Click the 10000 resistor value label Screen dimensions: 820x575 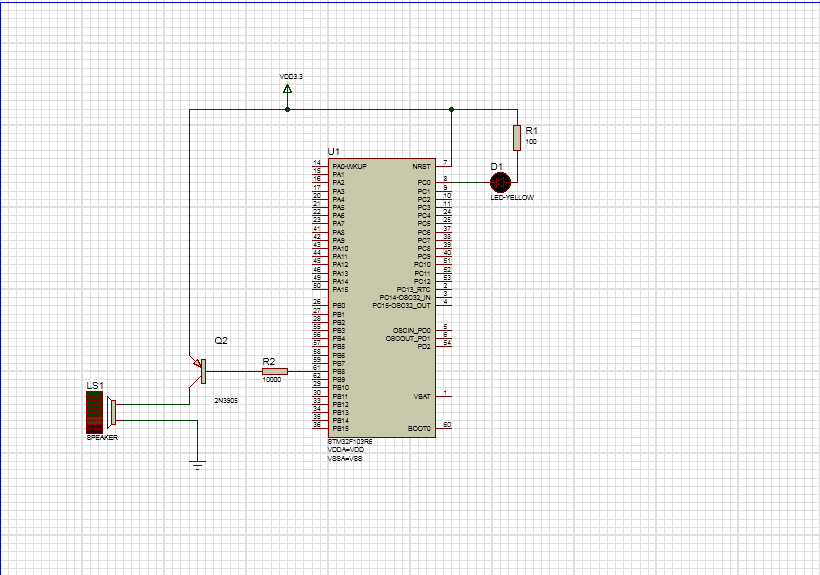(x=271, y=380)
